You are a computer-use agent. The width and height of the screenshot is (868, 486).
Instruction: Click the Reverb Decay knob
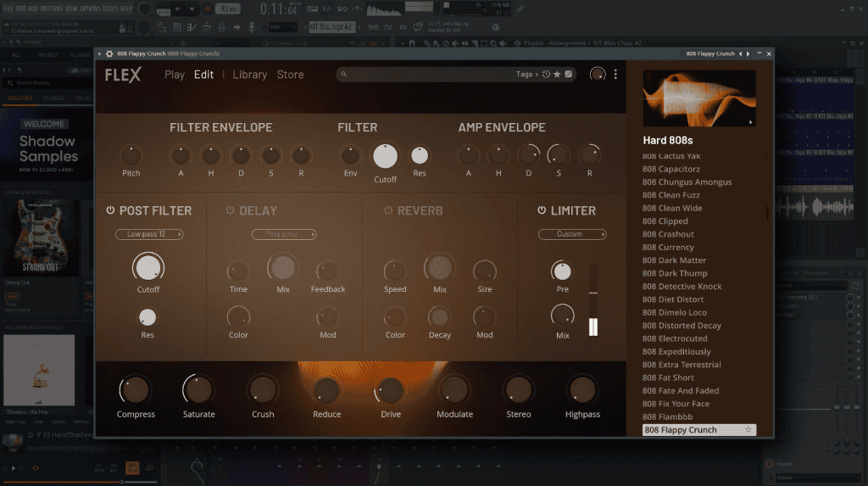pos(440,317)
